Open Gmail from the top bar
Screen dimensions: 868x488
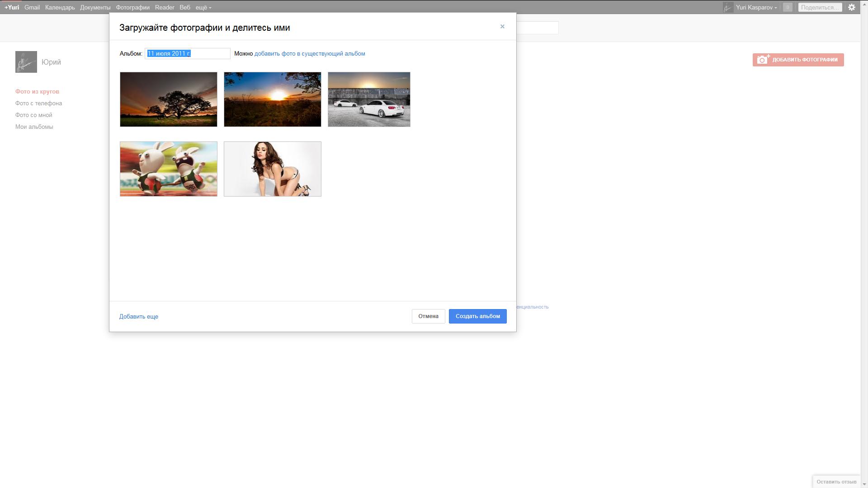pyautogui.click(x=32, y=7)
